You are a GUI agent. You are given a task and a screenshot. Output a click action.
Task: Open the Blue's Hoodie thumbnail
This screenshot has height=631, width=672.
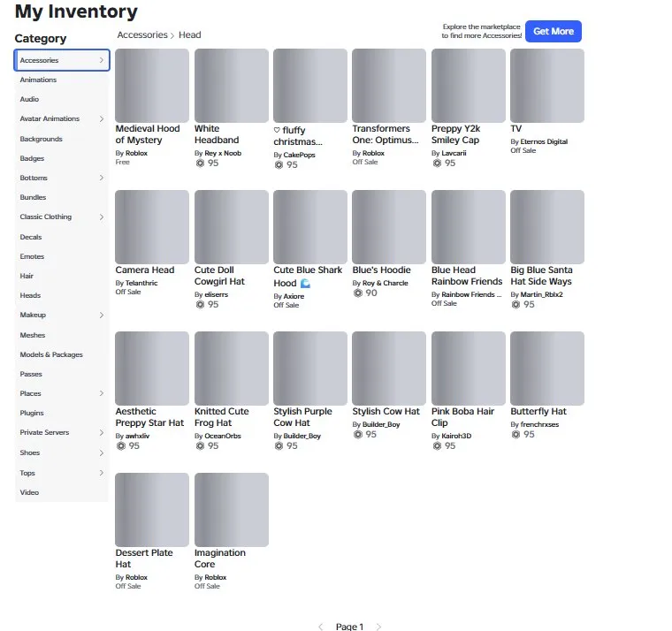389,226
